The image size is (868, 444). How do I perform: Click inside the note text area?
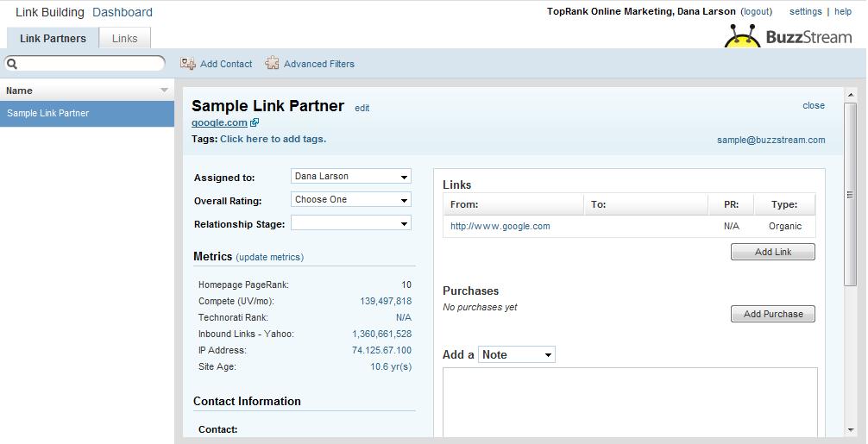tap(630, 402)
